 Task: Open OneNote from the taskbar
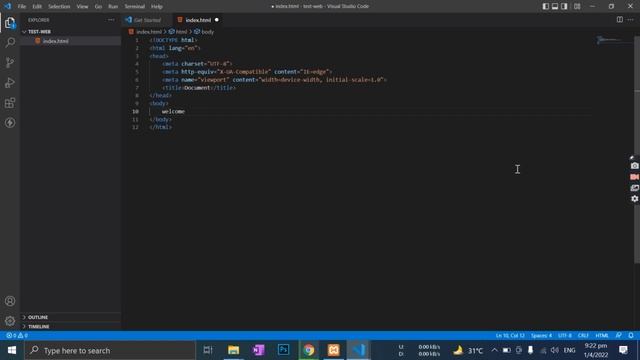pos(258,350)
